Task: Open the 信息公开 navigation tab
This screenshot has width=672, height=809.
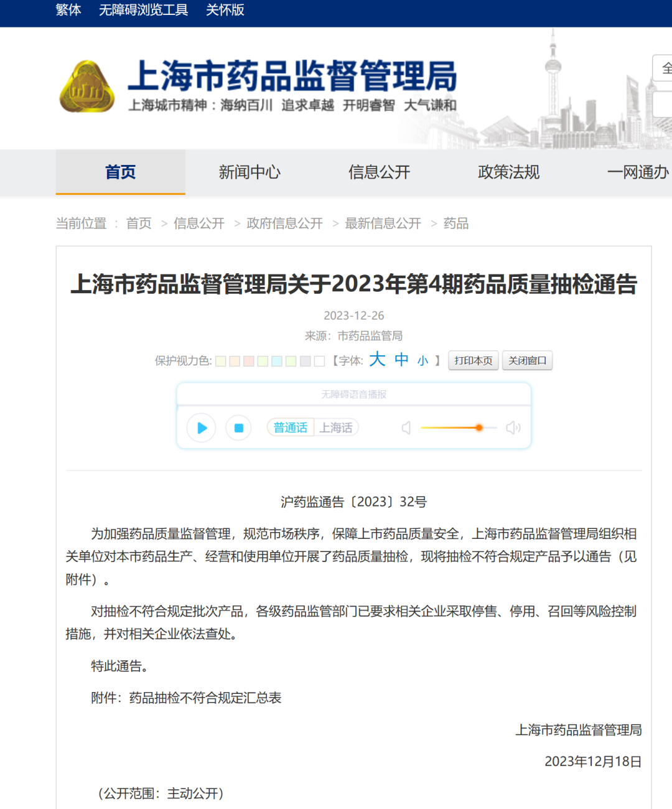Action: pyautogui.click(x=380, y=172)
